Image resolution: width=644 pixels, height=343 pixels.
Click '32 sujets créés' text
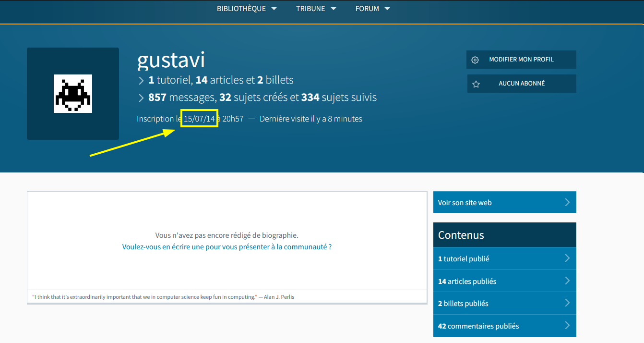point(253,98)
